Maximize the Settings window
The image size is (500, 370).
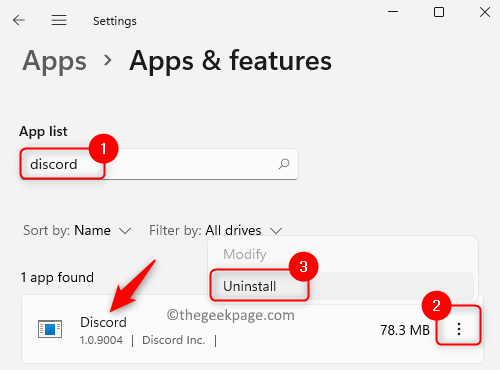pos(439,12)
